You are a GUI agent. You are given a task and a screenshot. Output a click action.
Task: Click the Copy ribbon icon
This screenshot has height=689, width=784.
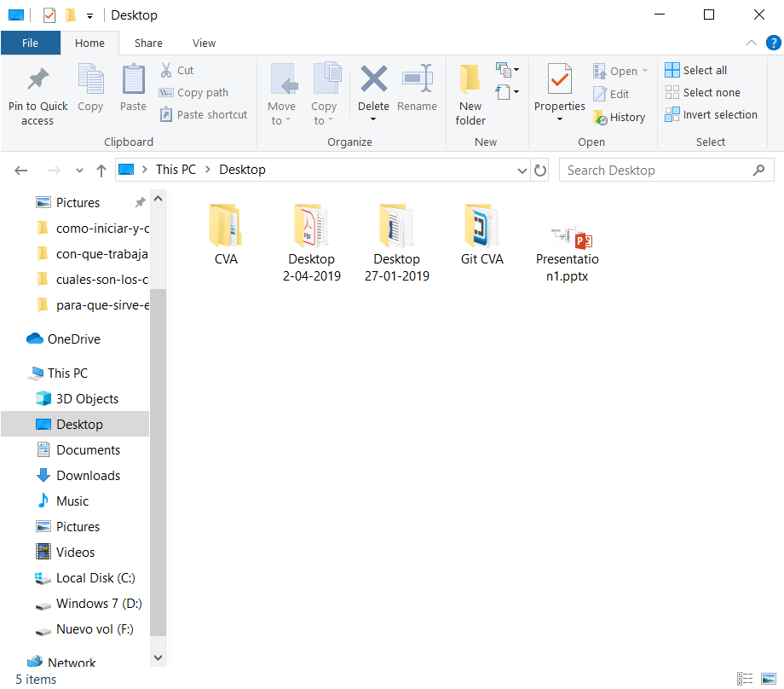click(90, 79)
